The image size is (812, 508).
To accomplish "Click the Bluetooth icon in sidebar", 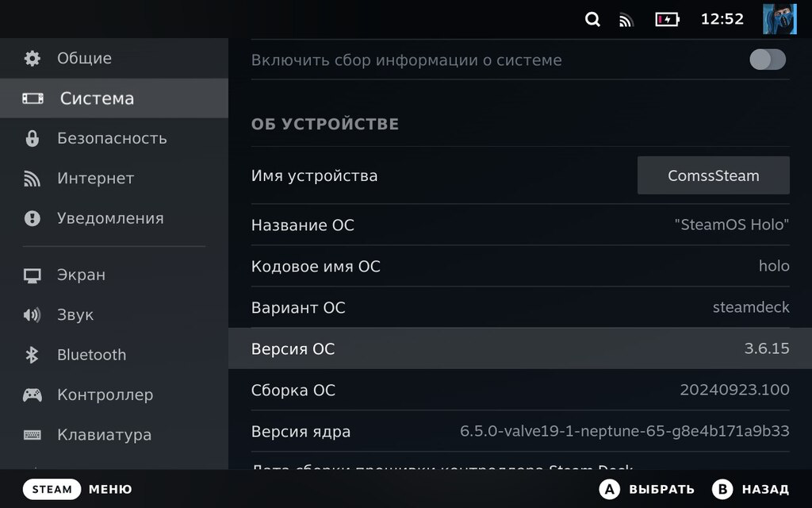I will (x=33, y=355).
